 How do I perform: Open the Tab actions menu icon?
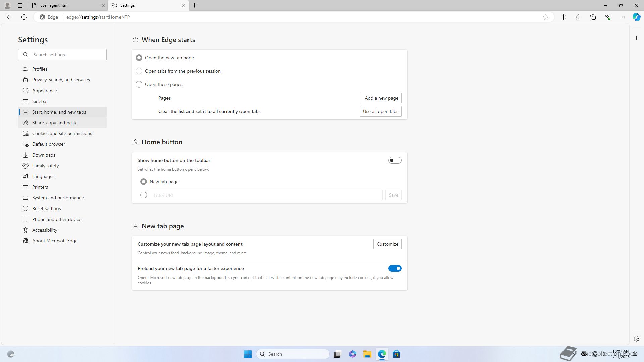(x=20, y=5)
